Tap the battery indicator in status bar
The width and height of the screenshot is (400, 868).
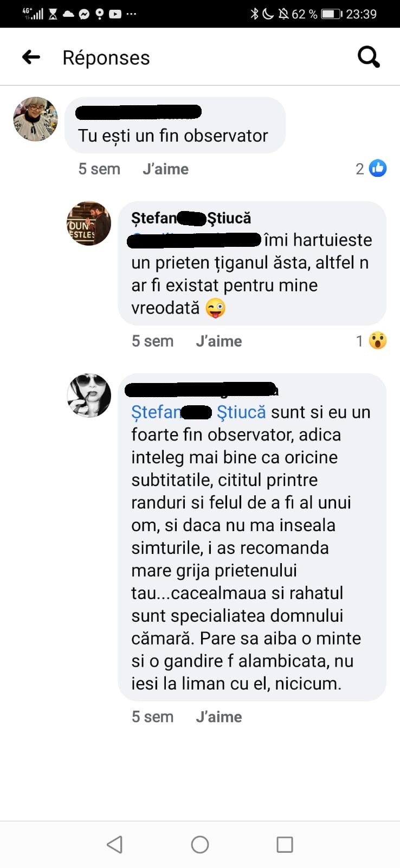(x=332, y=14)
